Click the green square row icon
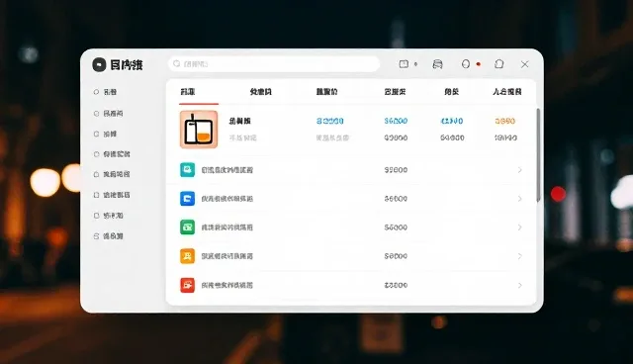Image resolution: width=633 pixels, height=364 pixels. point(187,227)
